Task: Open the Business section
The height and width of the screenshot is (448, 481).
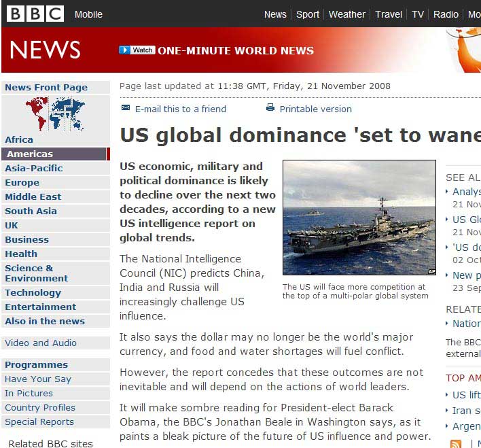Action: [x=56, y=240]
